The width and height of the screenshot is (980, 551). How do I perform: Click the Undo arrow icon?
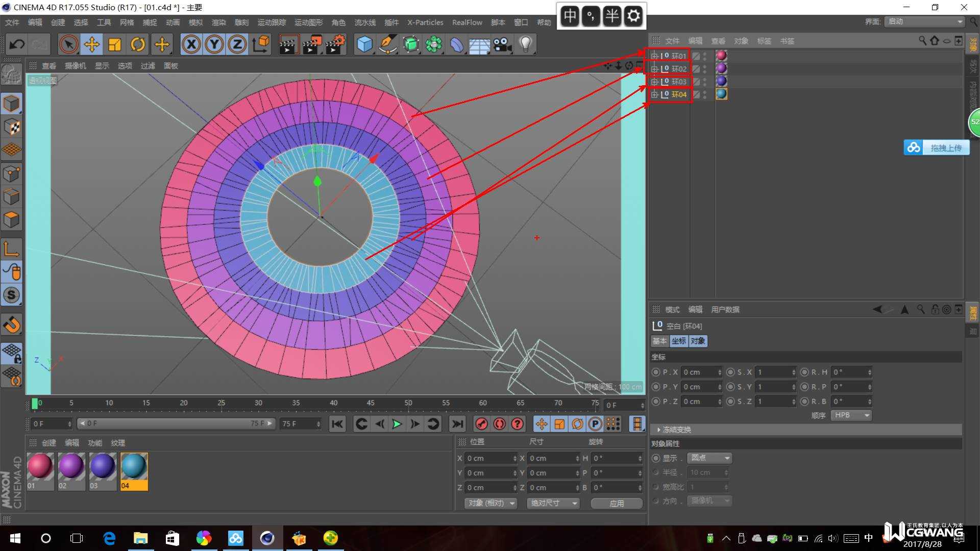pos(17,44)
